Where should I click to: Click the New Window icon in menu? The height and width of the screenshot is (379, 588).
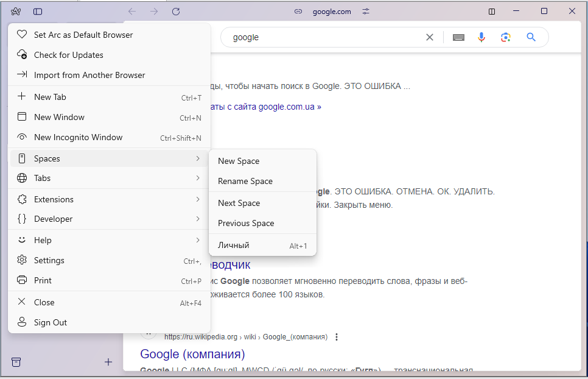click(22, 117)
